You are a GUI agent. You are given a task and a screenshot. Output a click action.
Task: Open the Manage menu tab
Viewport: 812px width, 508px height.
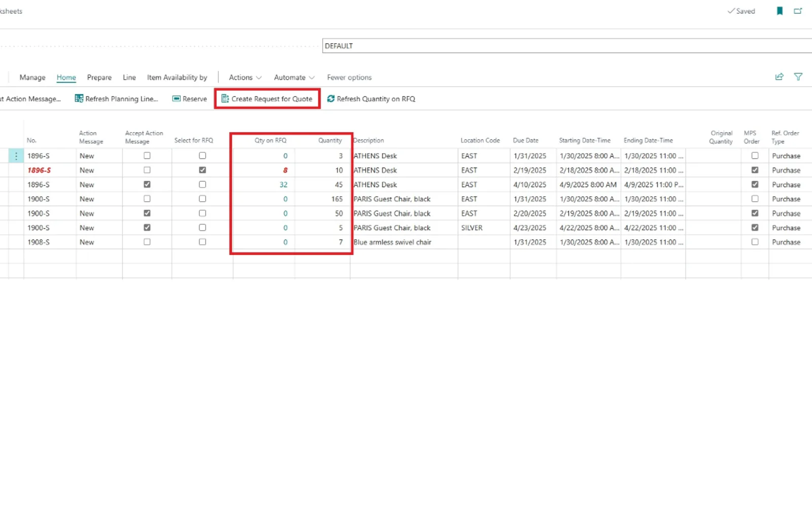click(32, 77)
